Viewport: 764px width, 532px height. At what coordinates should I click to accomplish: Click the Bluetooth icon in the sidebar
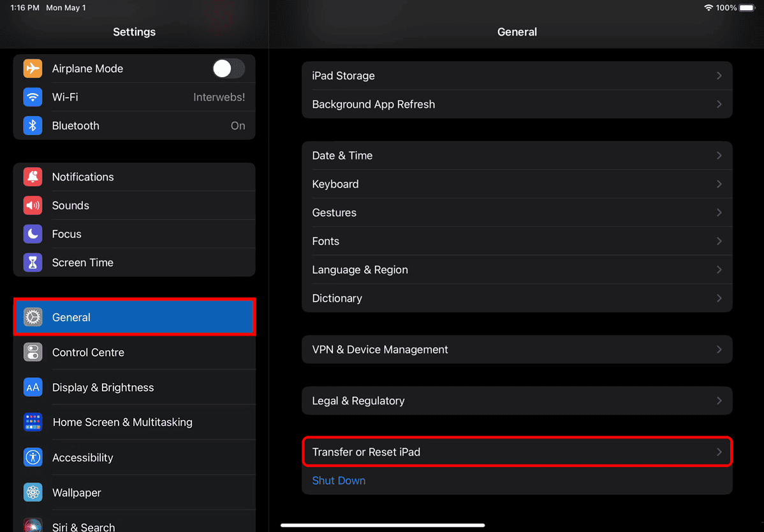click(33, 126)
